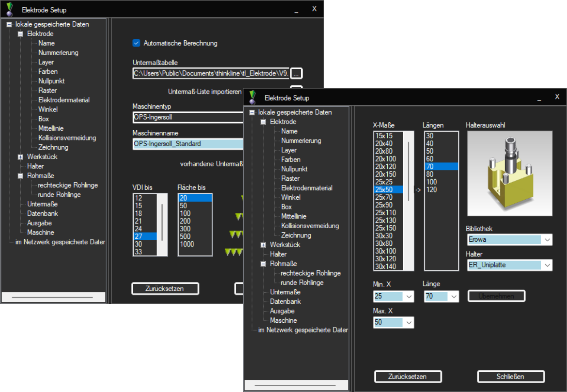Select Untermaße in the back window tree
567x392 pixels.
[42, 204]
